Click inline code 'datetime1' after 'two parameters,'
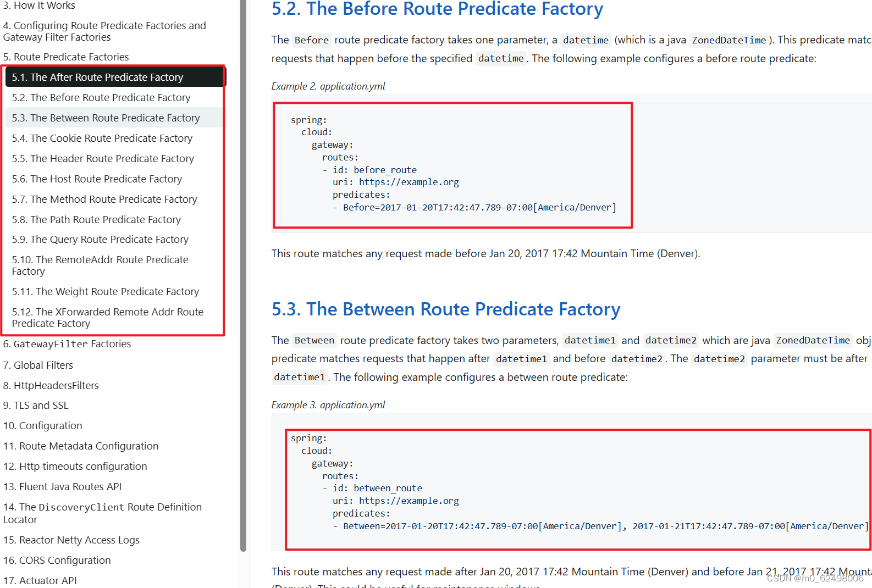 coord(590,341)
